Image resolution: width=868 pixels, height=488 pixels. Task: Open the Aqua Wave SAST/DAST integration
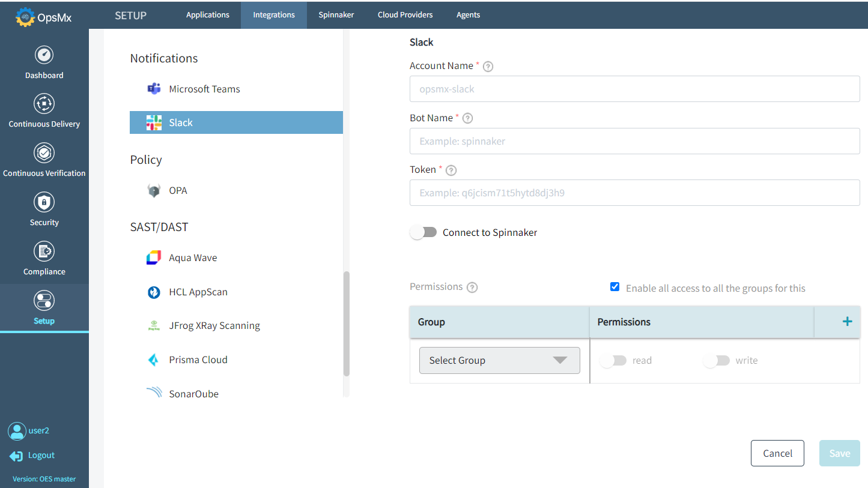pos(193,258)
